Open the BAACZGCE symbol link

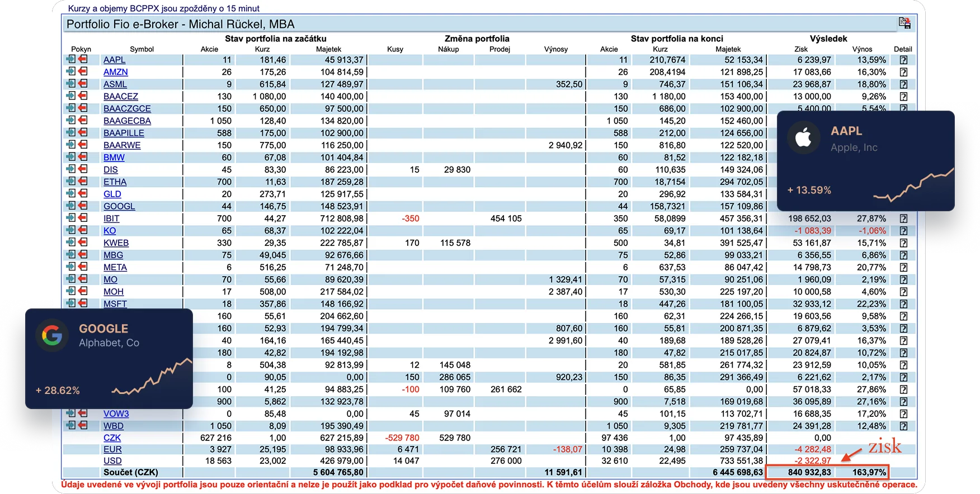click(127, 108)
